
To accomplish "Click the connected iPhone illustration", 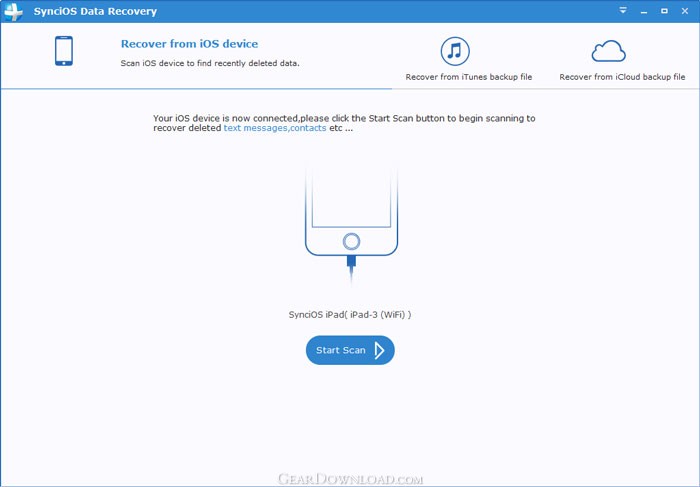I will 351,225.
